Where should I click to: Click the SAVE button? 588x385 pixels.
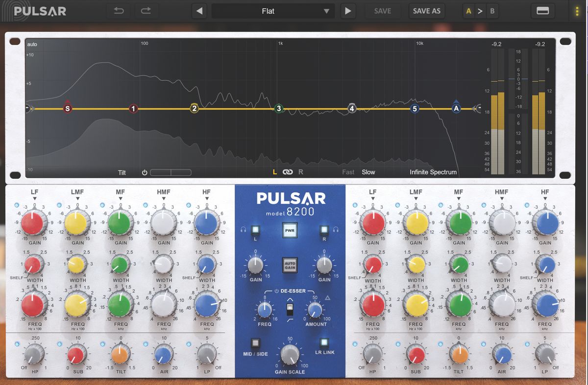[x=383, y=11]
